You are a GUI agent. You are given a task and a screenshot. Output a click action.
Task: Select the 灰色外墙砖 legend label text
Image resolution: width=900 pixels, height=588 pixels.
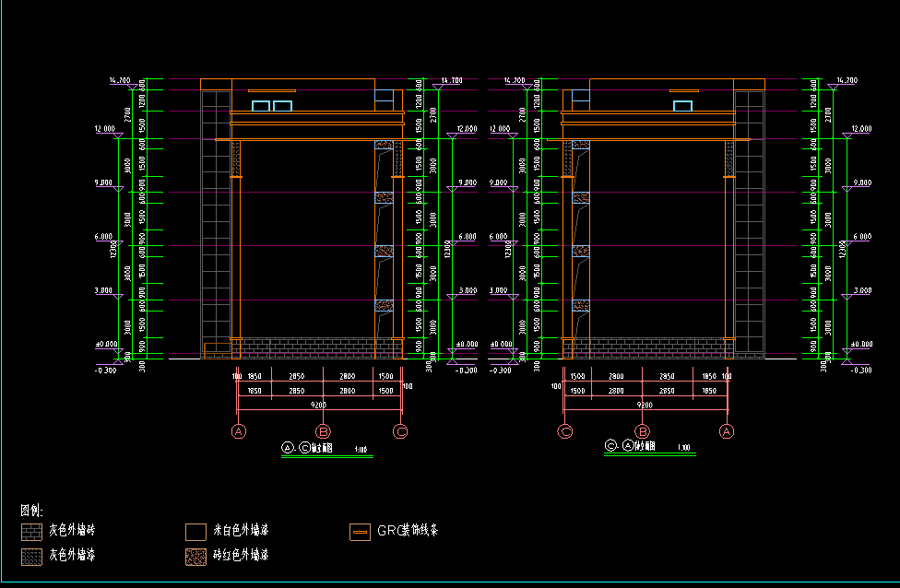click(72, 531)
